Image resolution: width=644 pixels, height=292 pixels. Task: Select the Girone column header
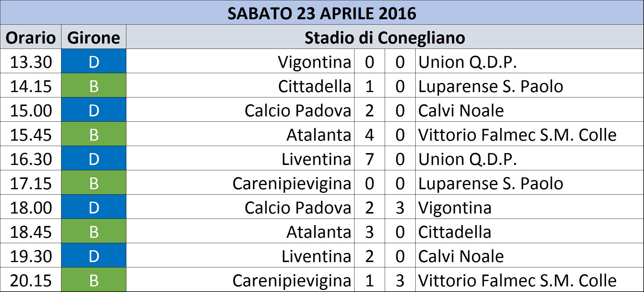[x=94, y=37]
